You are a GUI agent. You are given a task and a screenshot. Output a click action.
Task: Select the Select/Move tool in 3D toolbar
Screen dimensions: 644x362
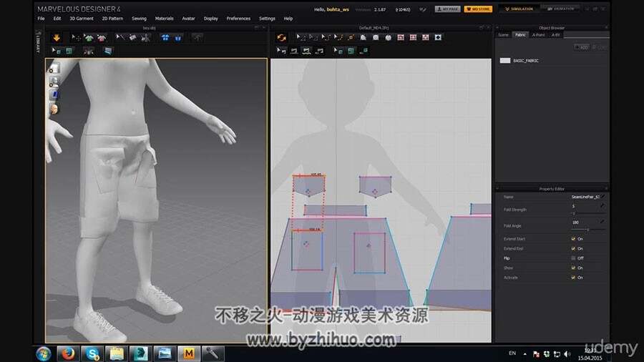point(76,38)
